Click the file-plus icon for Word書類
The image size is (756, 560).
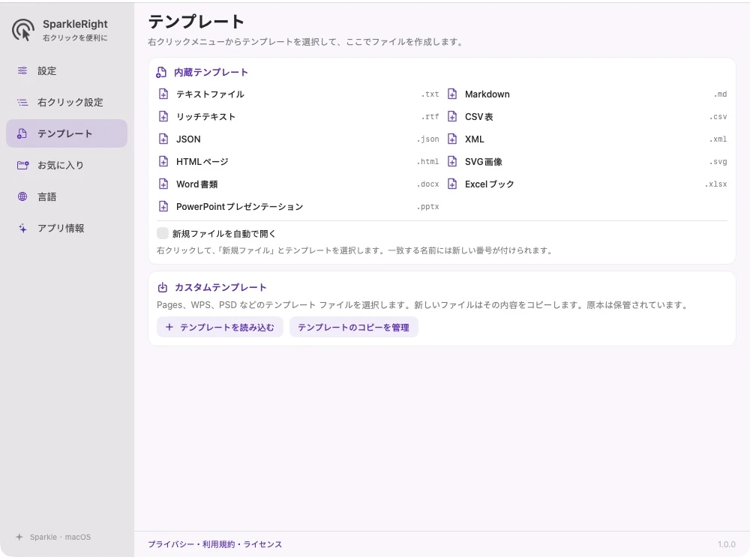tap(163, 184)
